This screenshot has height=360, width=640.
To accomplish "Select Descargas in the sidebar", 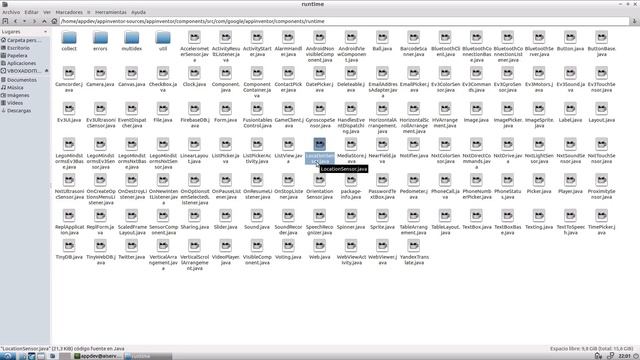I will (16, 111).
